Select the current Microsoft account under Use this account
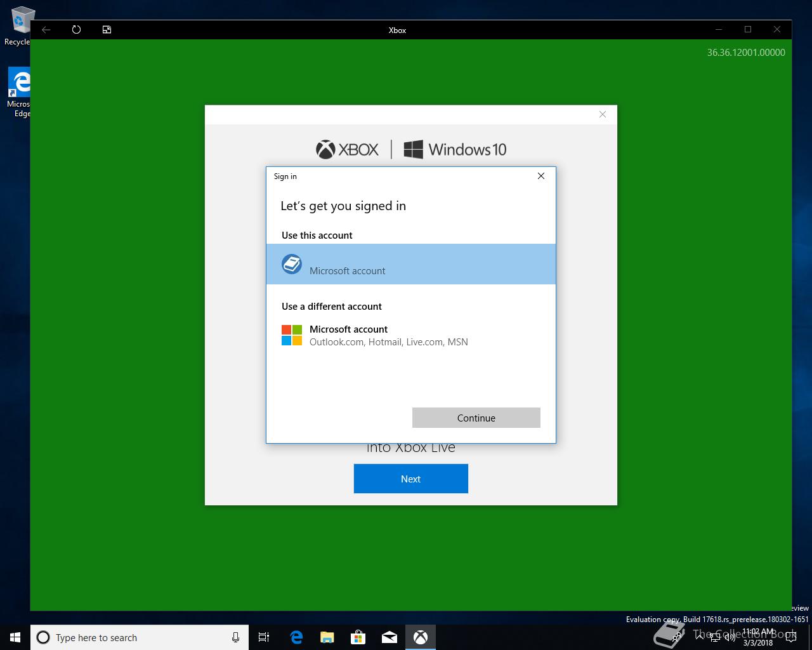 411,264
